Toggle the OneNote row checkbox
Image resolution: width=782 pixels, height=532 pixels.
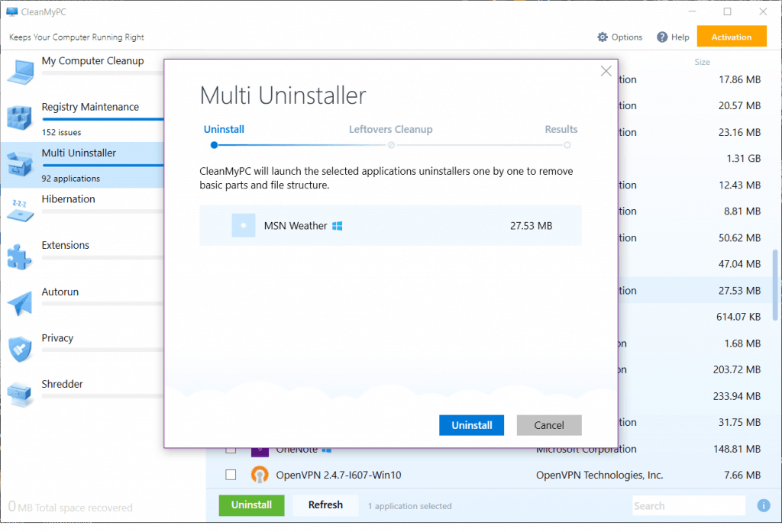click(231, 450)
